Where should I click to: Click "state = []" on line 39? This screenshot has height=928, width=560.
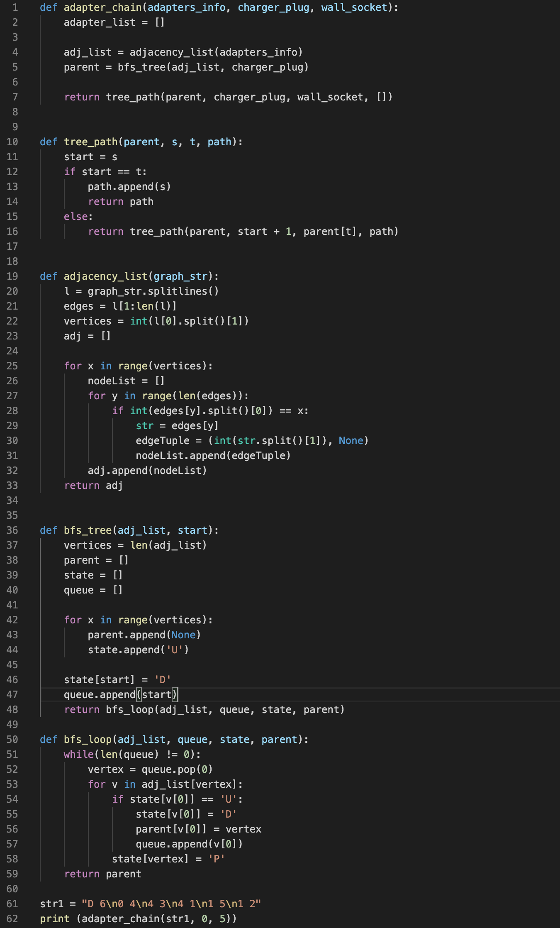94,575
